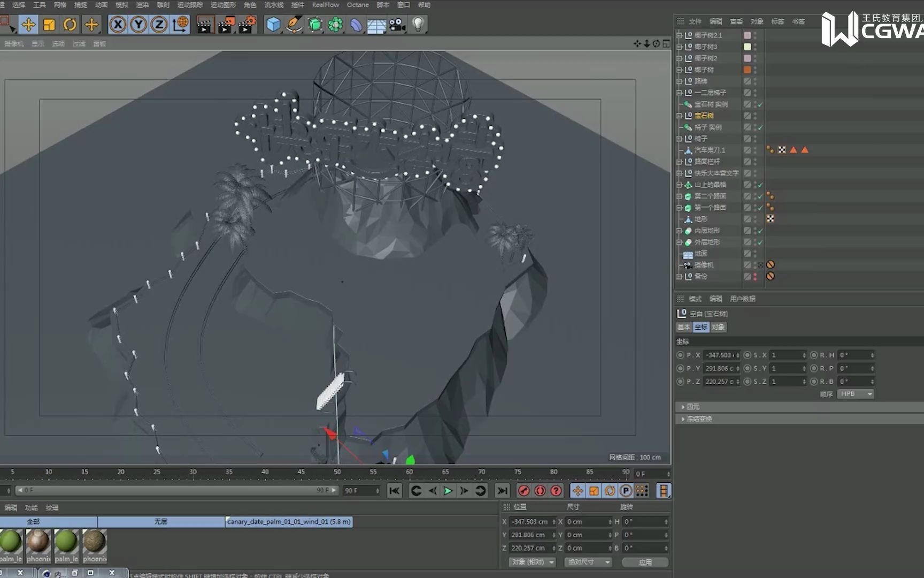Select the spline pen tool
Viewport: 924px width, 578px height.
click(294, 25)
